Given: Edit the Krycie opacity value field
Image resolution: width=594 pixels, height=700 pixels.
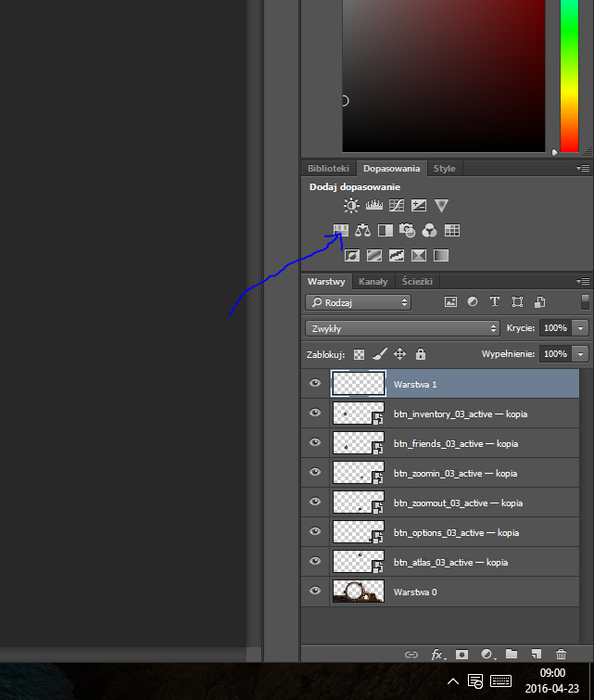Looking at the screenshot, I should [556, 328].
